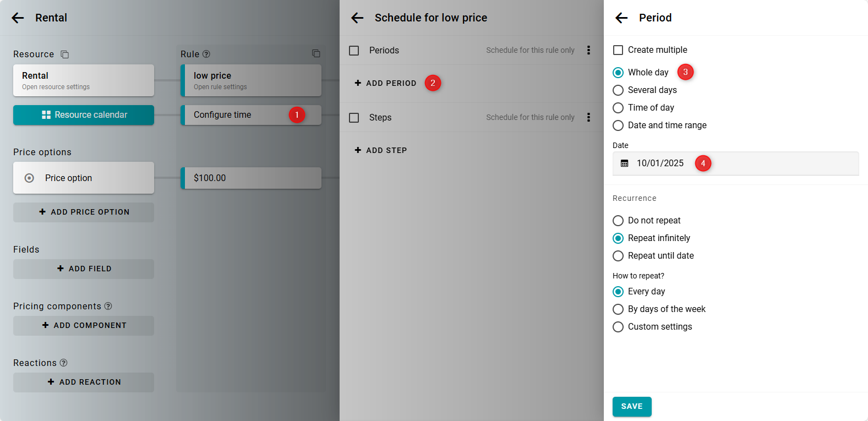This screenshot has width=868, height=421.
Task: Check the Periods checkbox
Action: 354,51
